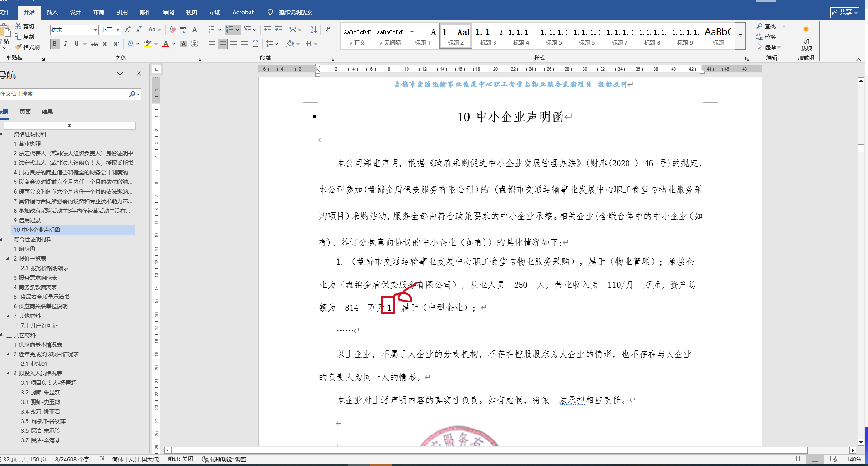Open the accessibility check (辅助功能: 调查) indicator

[x=224, y=459]
